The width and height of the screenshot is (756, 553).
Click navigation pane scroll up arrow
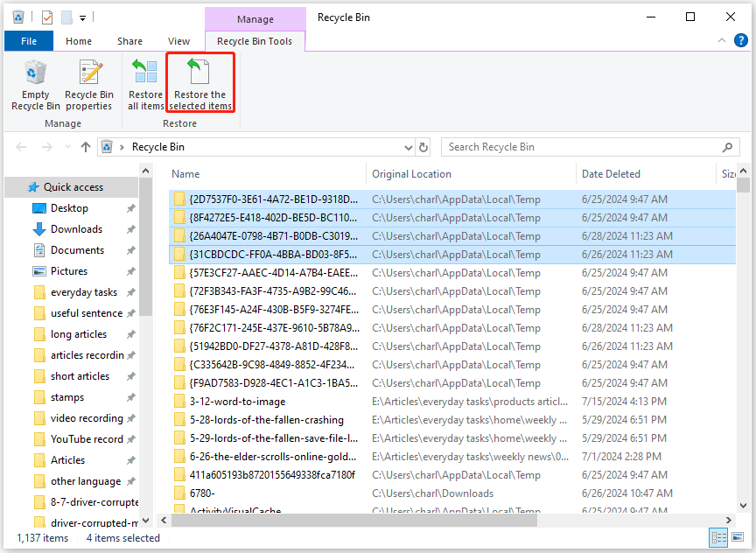145,171
